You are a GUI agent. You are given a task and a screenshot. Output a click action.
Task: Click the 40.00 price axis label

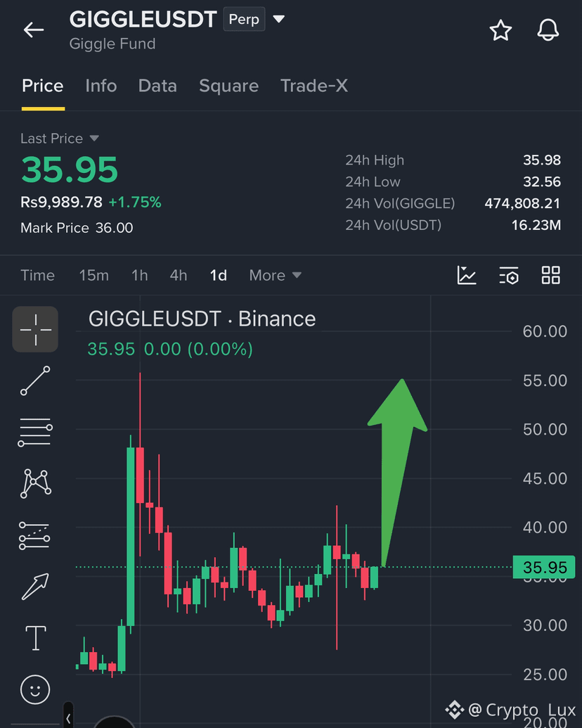(545, 528)
